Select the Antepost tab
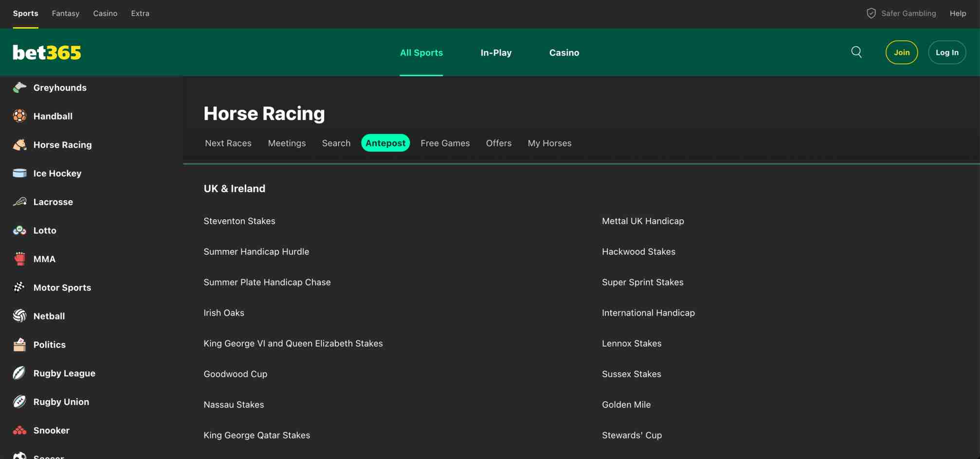Image resolution: width=980 pixels, height=459 pixels. (385, 143)
